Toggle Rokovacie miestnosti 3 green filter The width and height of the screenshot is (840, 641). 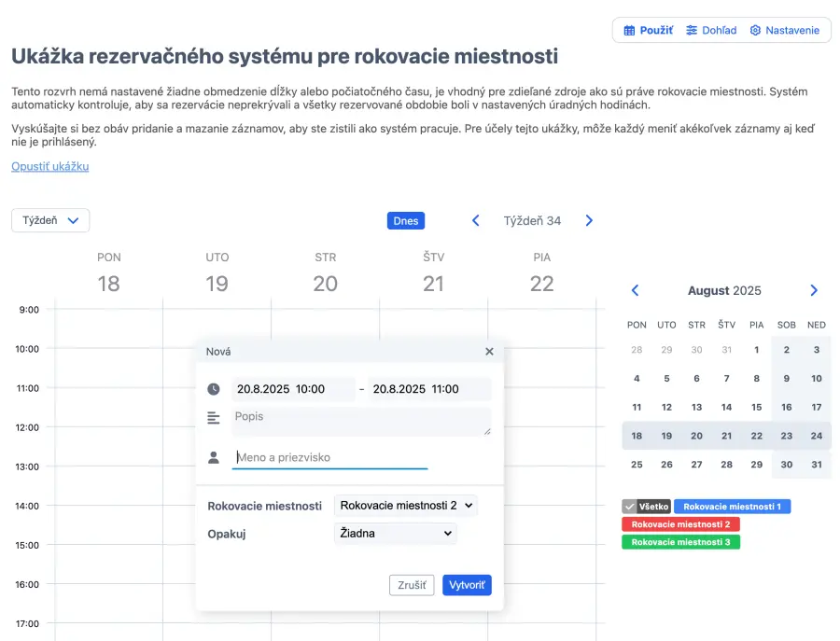point(680,542)
